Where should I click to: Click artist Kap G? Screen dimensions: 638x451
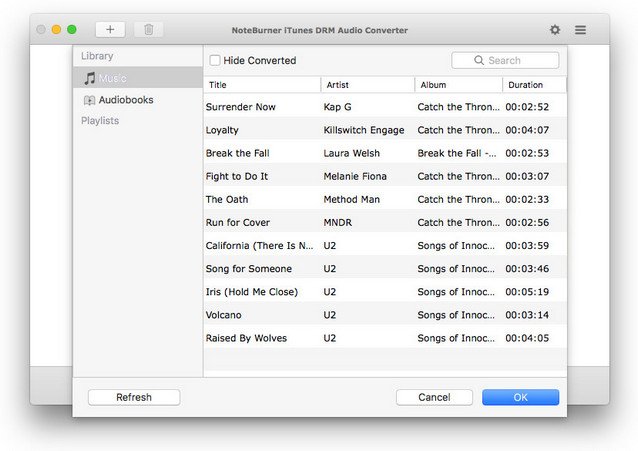pyautogui.click(x=337, y=107)
